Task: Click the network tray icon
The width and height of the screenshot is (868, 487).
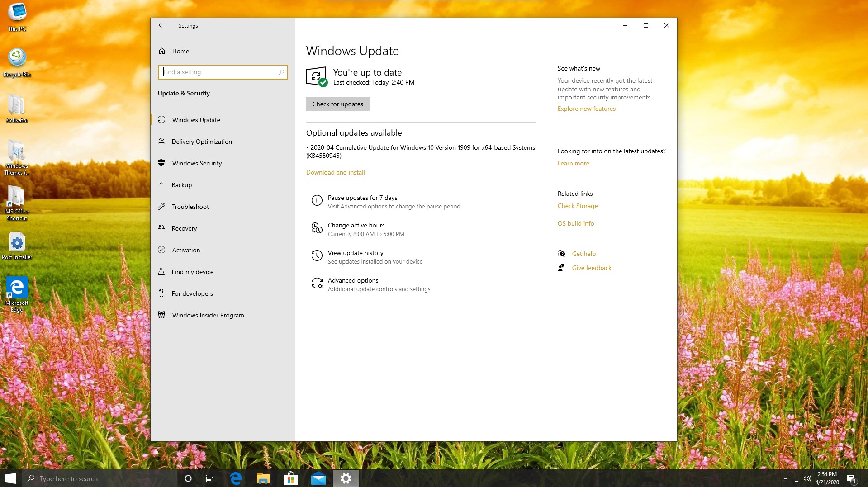Action: (x=797, y=478)
